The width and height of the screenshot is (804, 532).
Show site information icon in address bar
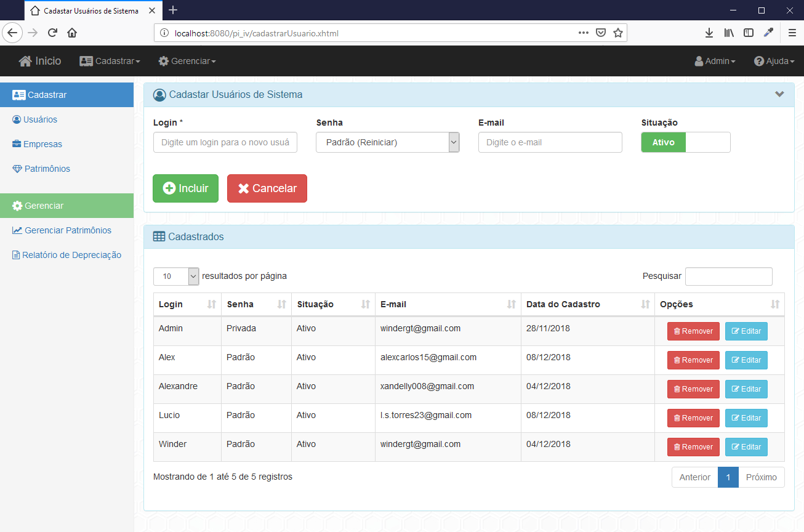point(164,33)
